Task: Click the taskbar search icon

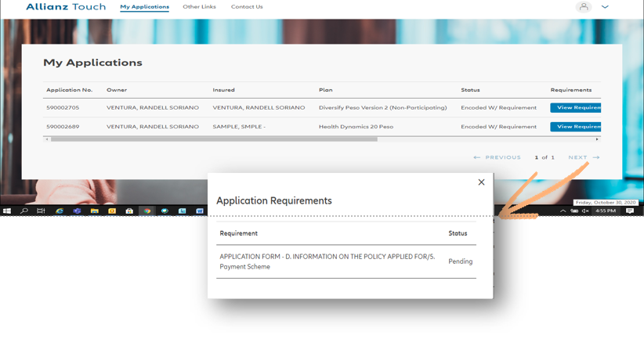Action: click(24, 211)
